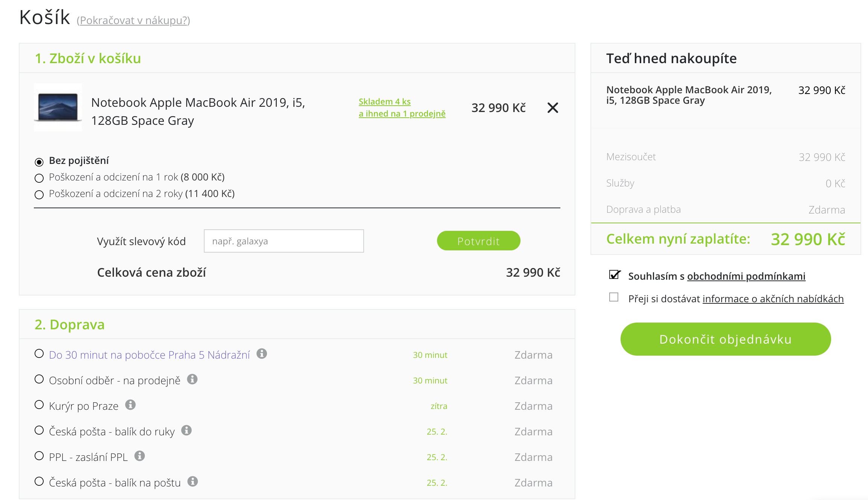The image size is (868, 500).
Task: Select PPL delivery radio button
Action: click(x=39, y=456)
